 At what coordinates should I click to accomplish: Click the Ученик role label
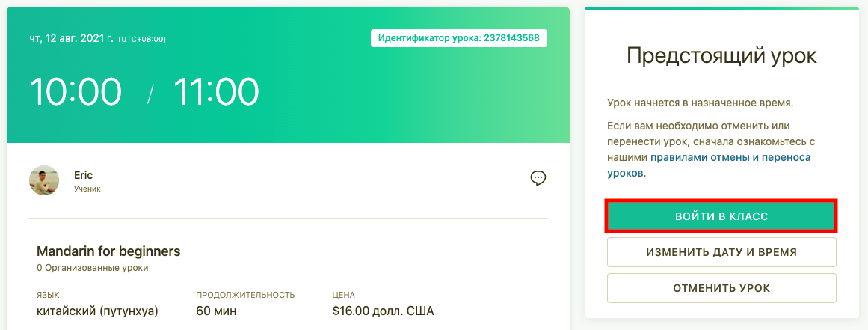[87, 189]
